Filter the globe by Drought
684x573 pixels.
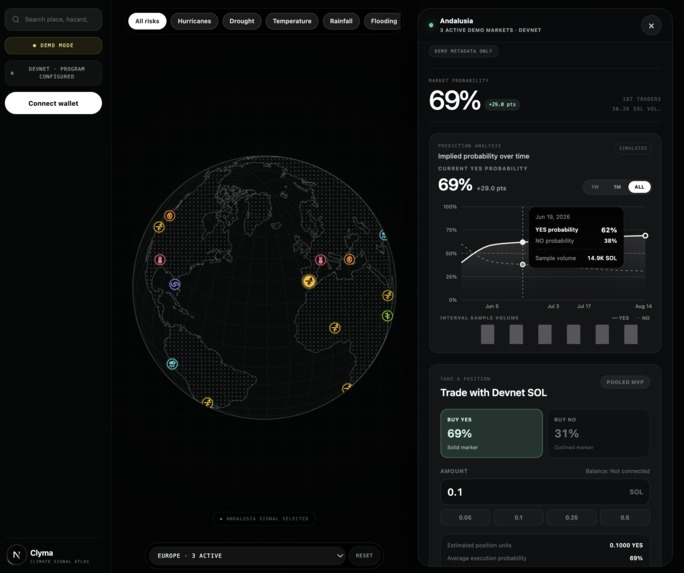coord(242,21)
